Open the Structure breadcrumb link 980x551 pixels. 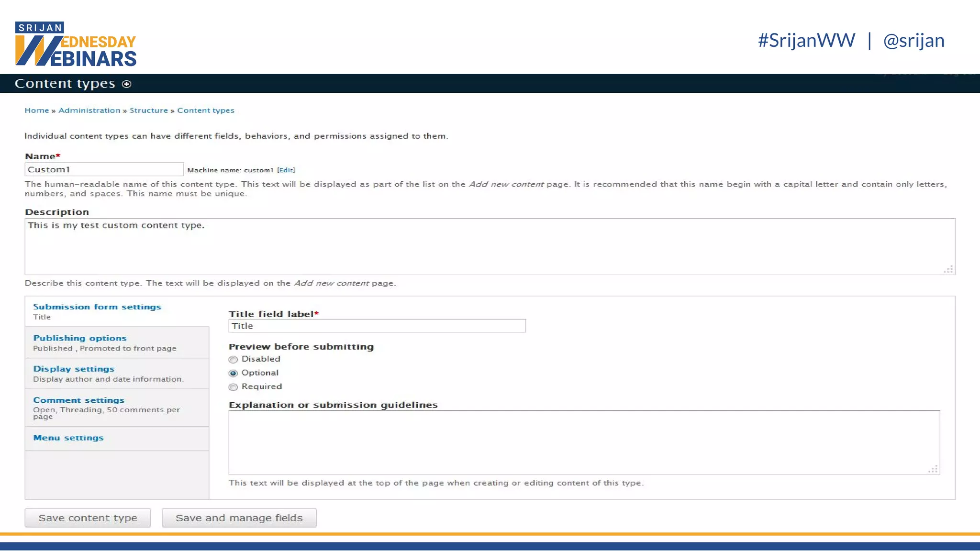click(148, 110)
